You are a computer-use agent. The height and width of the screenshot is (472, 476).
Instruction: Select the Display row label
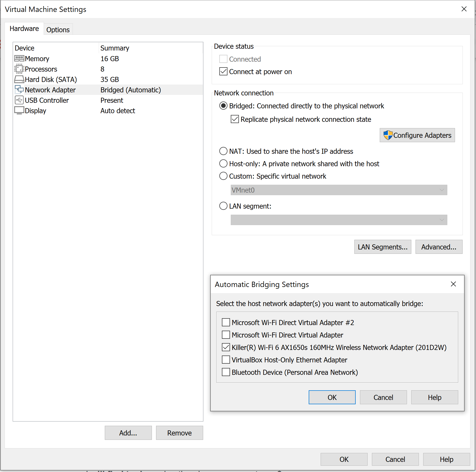(36, 111)
